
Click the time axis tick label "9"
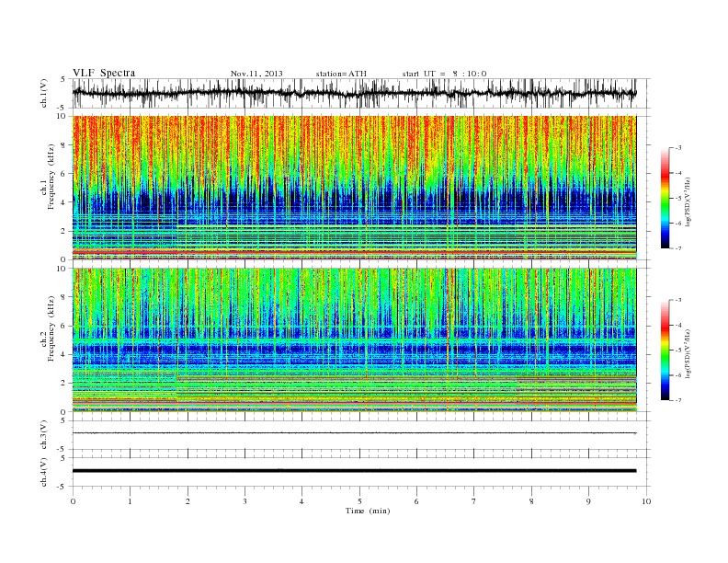point(589,501)
